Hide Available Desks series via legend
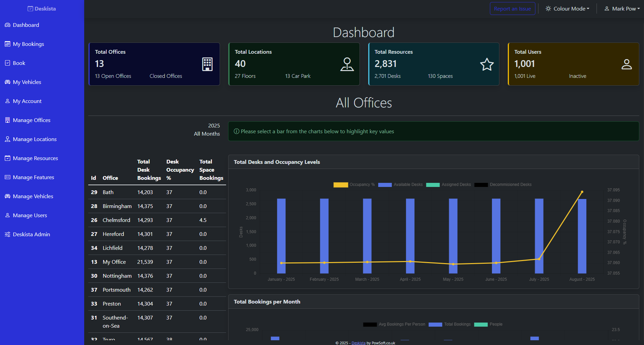 (x=401, y=185)
